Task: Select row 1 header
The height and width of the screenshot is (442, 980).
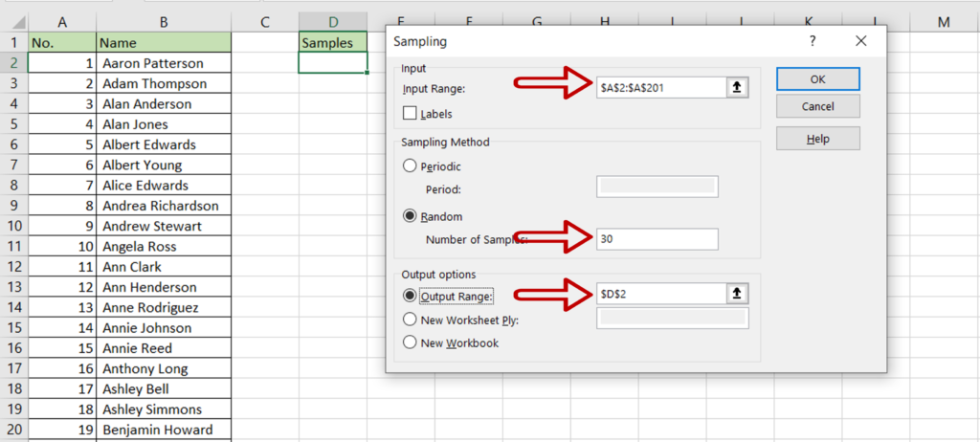Action: coord(13,42)
